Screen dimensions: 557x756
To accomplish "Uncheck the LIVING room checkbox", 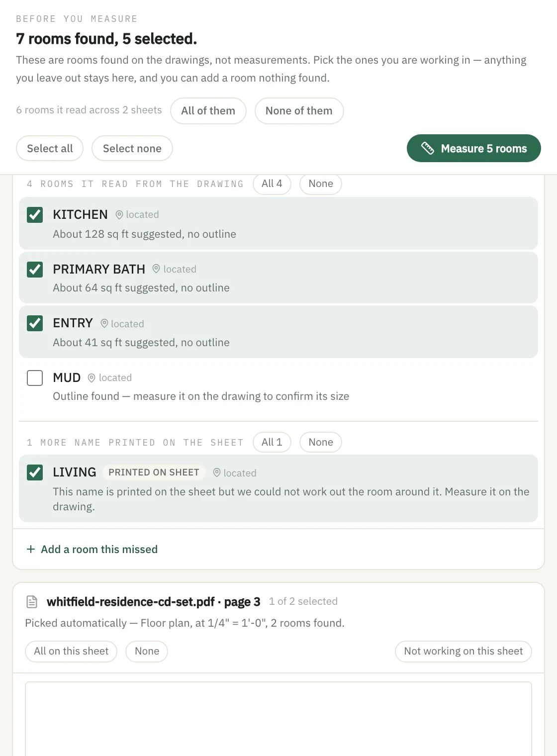I will (35, 472).
